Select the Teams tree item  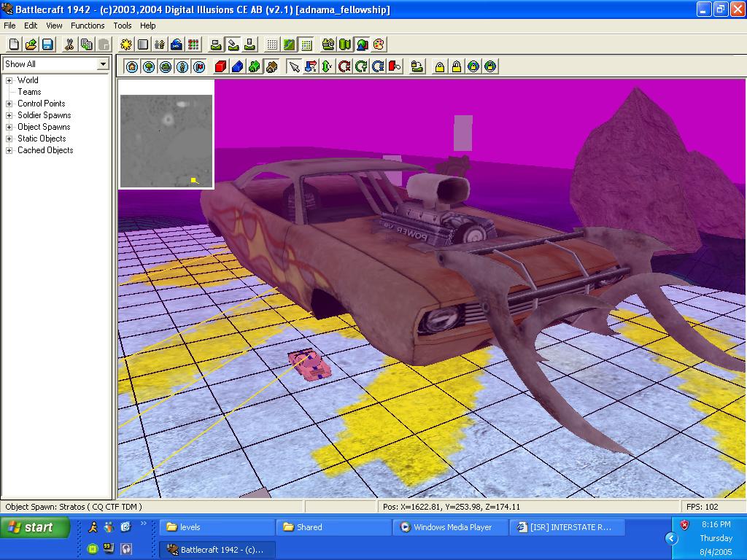[x=29, y=92]
